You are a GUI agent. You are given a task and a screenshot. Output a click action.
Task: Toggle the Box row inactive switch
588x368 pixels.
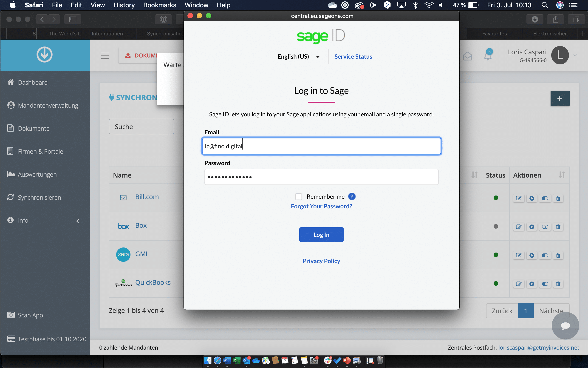[545, 227]
